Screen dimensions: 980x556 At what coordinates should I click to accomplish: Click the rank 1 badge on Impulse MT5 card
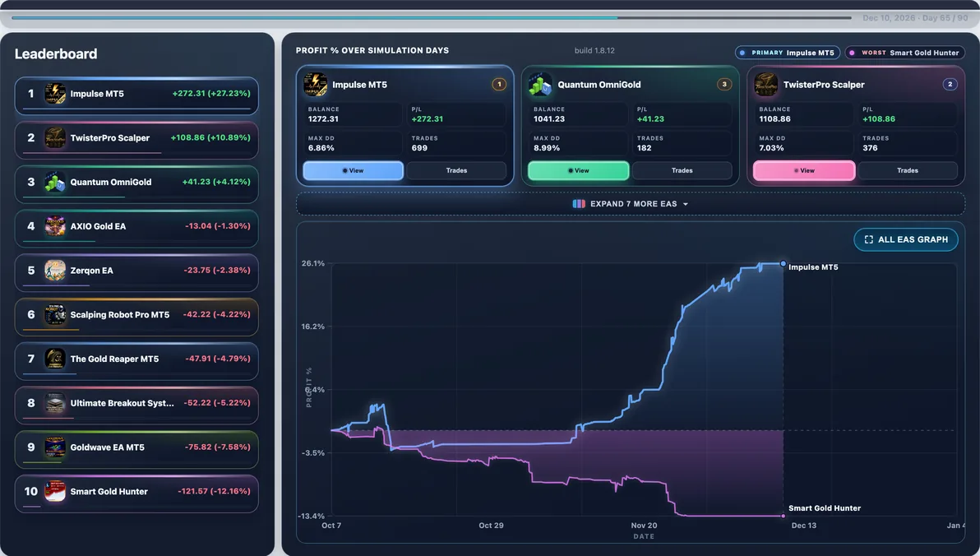[x=499, y=84]
